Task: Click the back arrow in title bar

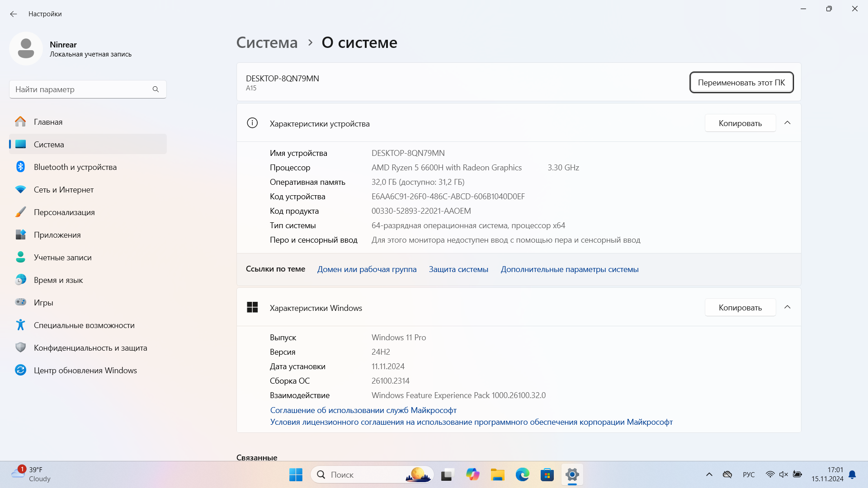Action: point(14,14)
